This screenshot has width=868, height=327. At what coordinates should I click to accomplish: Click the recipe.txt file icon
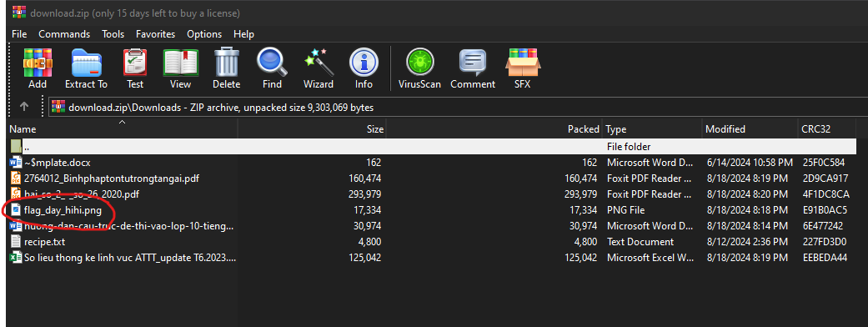pos(16,242)
